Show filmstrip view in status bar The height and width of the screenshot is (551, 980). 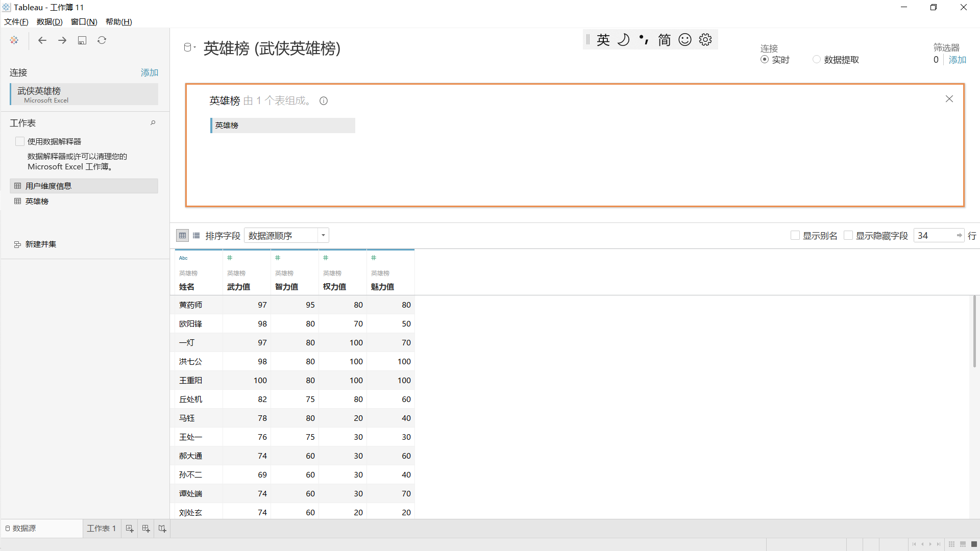963,544
